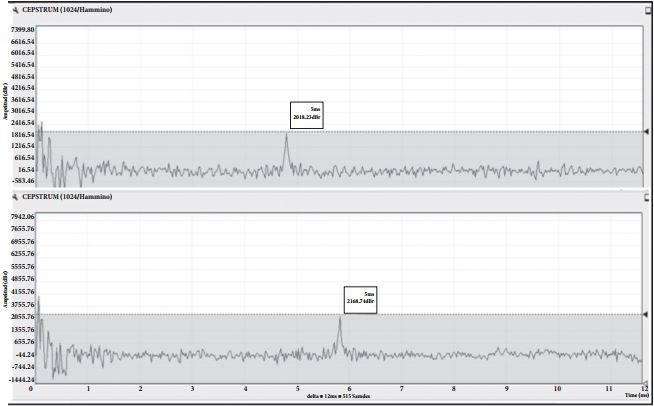654x406 pixels.
Task: Click the bottom panel's upper-right window control
Action: pos(649,197)
